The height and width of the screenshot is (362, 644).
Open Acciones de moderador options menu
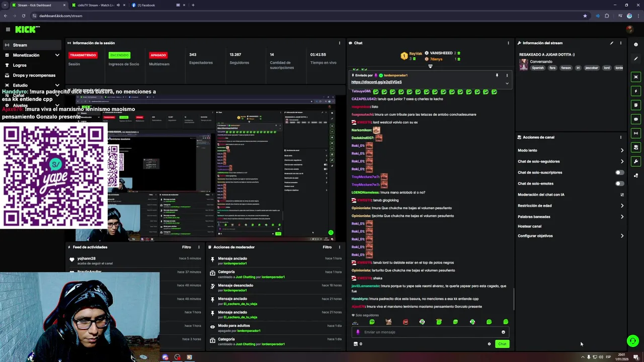point(340,247)
